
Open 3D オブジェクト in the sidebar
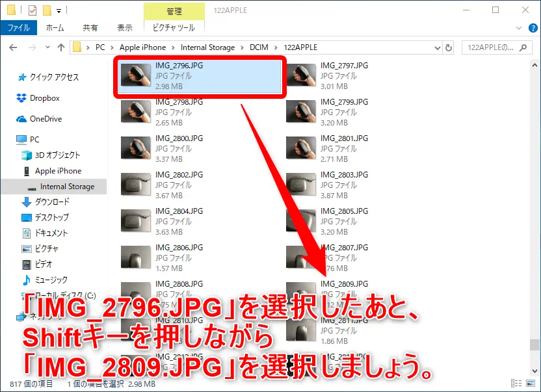pyautogui.click(x=51, y=155)
